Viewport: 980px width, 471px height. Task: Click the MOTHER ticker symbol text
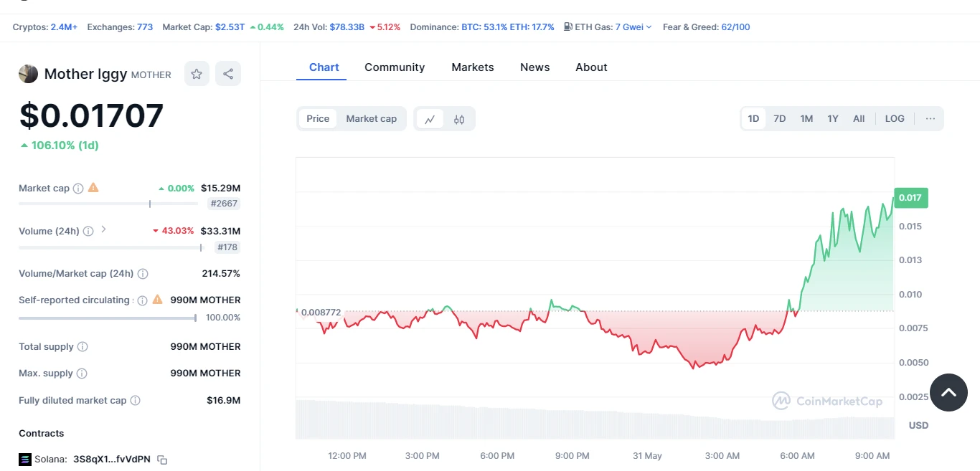click(x=151, y=75)
